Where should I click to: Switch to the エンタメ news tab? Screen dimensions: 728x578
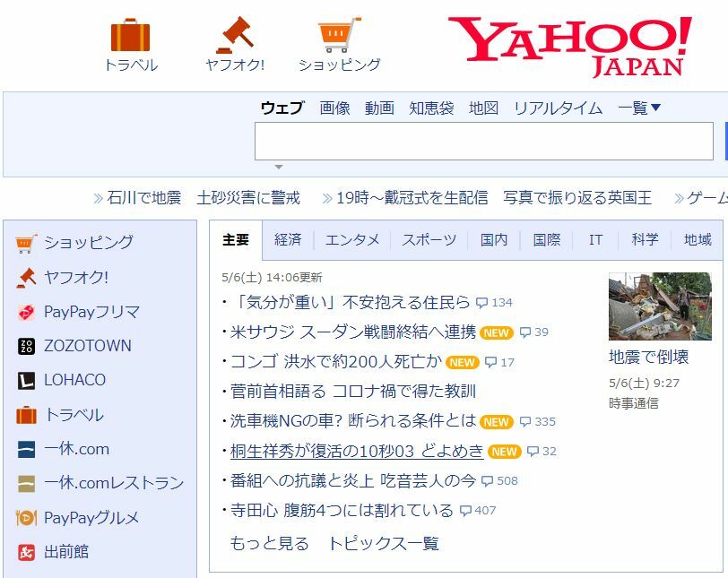click(x=352, y=240)
